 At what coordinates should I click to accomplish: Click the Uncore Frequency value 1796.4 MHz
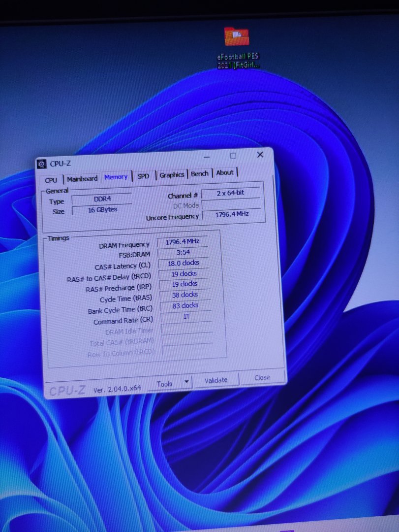pyautogui.click(x=232, y=214)
